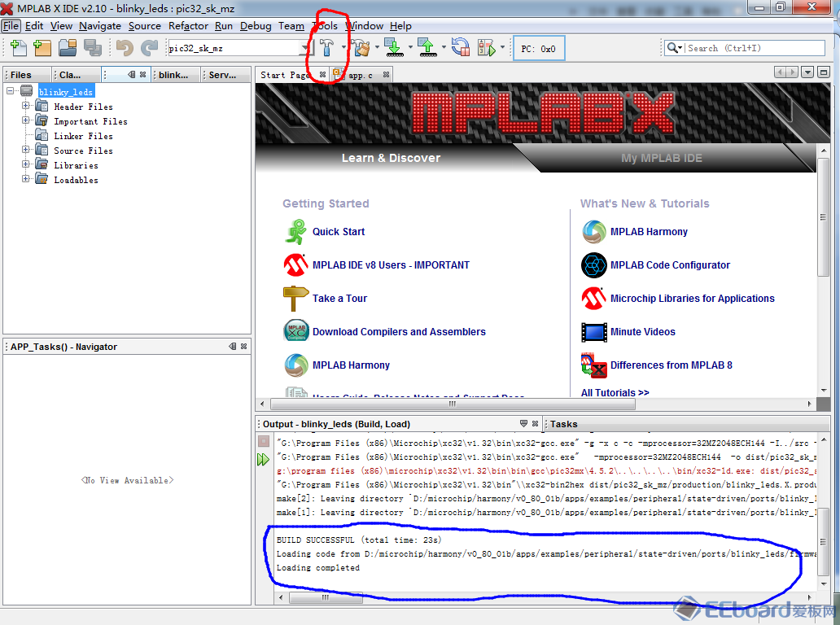Click the Redo toolbar icon
840x625 pixels.
point(150,48)
